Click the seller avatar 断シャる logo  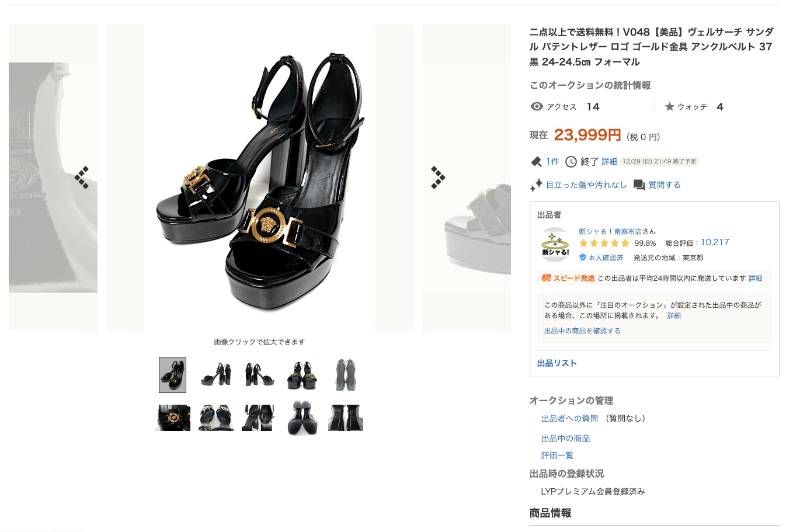click(x=555, y=244)
